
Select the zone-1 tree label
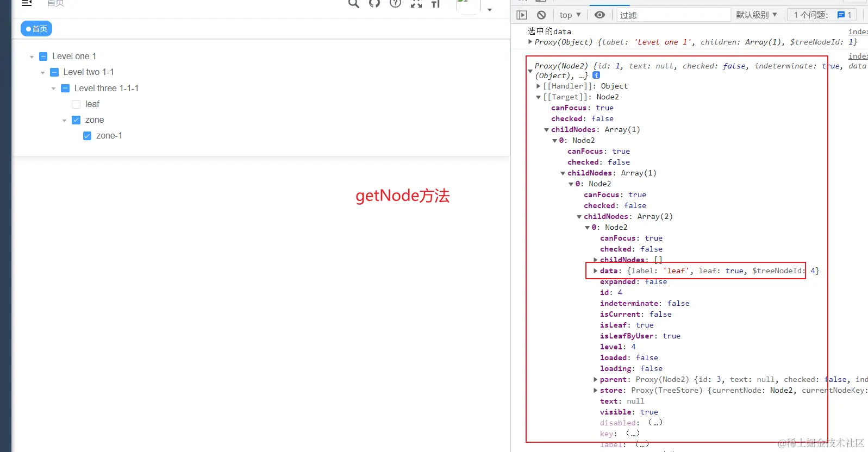[x=109, y=136]
